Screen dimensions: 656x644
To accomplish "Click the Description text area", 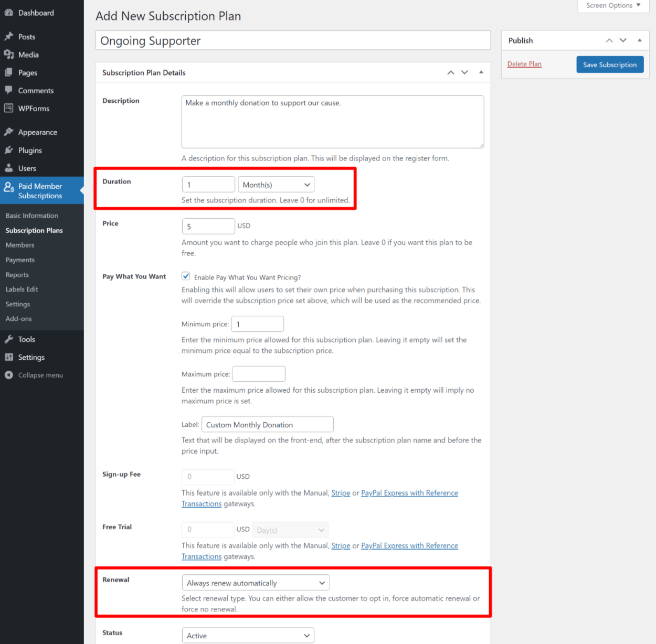I will click(x=332, y=122).
